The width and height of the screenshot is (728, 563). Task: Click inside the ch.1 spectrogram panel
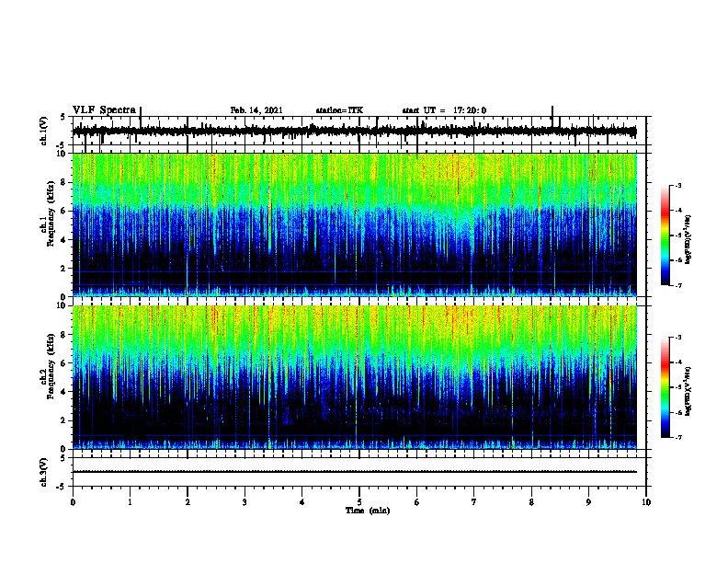355,224
